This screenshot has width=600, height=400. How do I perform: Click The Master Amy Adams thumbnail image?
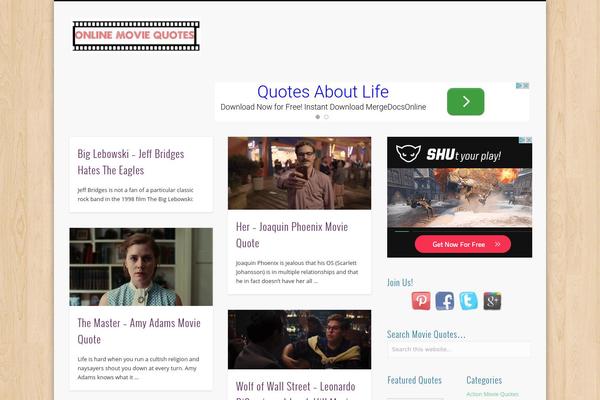coord(141,267)
